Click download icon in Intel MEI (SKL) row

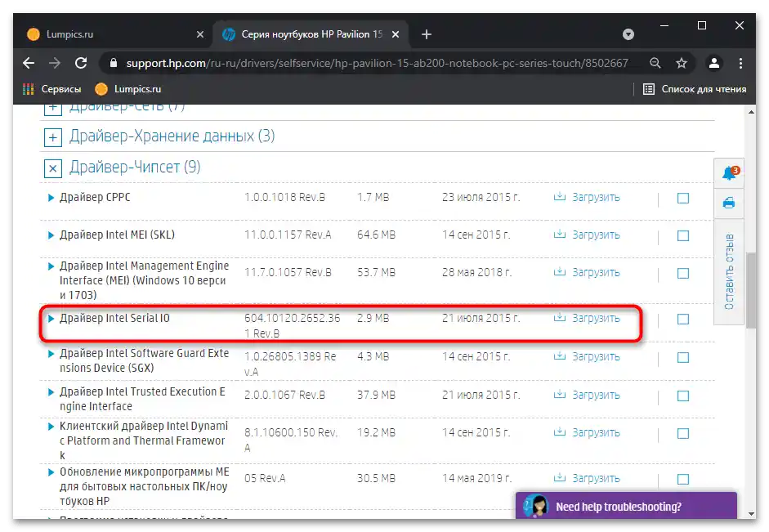pyautogui.click(x=560, y=235)
